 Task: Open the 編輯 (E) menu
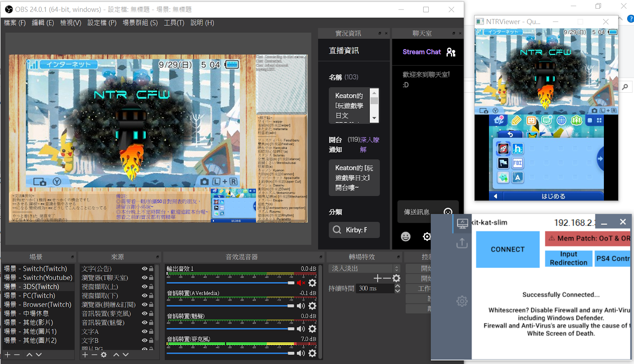point(43,23)
